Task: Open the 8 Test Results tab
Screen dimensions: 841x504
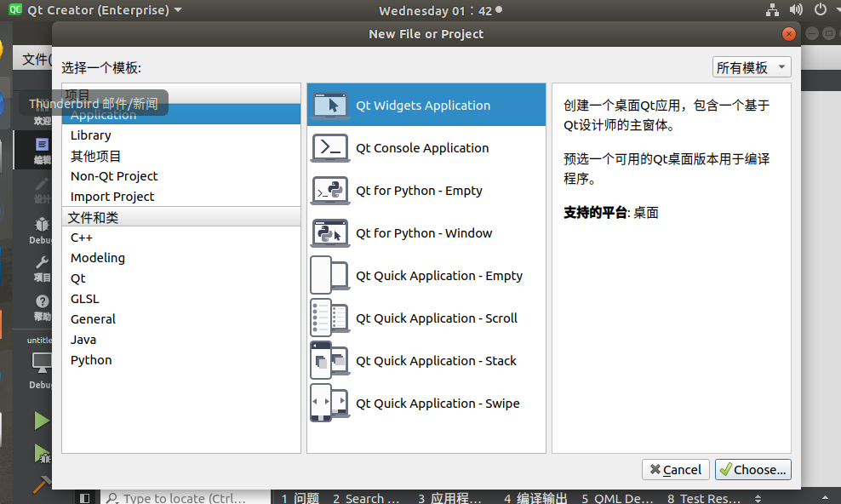Action: (704, 499)
